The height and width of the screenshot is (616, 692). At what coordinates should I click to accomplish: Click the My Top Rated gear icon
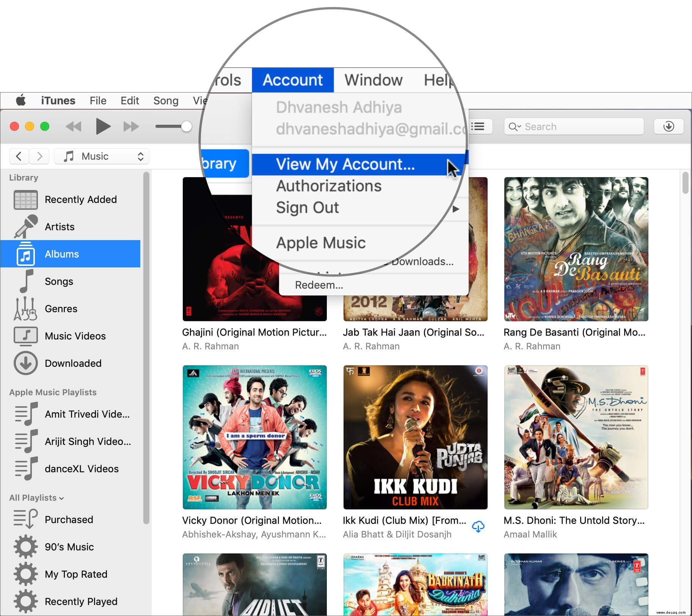pos(25,574)
